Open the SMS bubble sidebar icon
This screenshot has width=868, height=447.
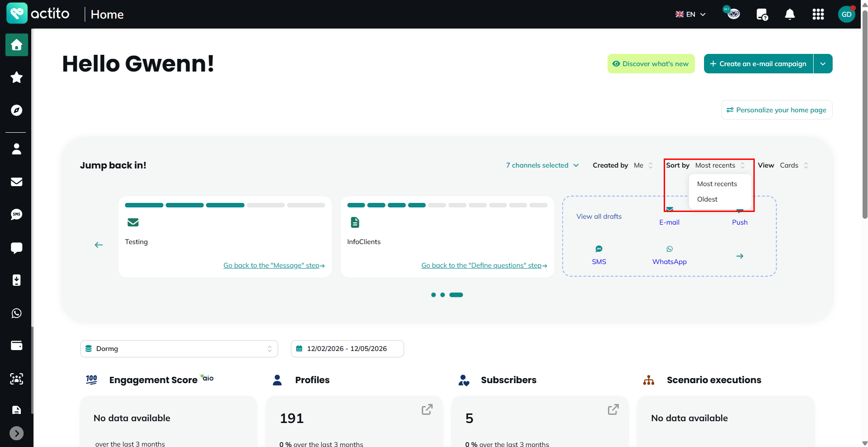(x=17, y=214)
